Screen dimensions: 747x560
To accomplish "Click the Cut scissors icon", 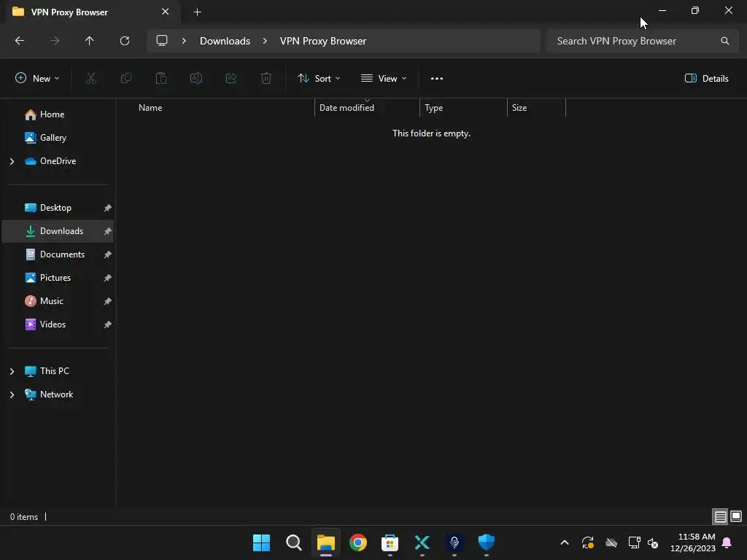I will tap(91, 79).
